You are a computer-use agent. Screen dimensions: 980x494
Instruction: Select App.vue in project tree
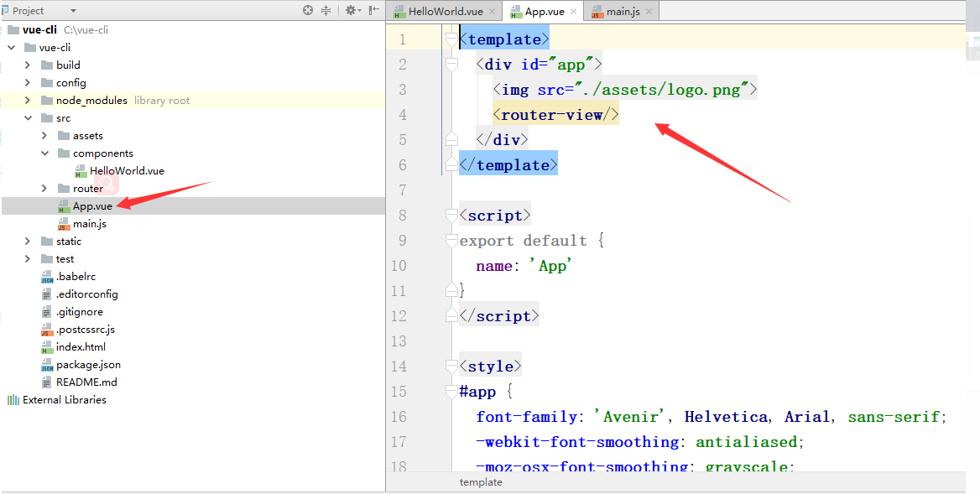coord(193,206)
